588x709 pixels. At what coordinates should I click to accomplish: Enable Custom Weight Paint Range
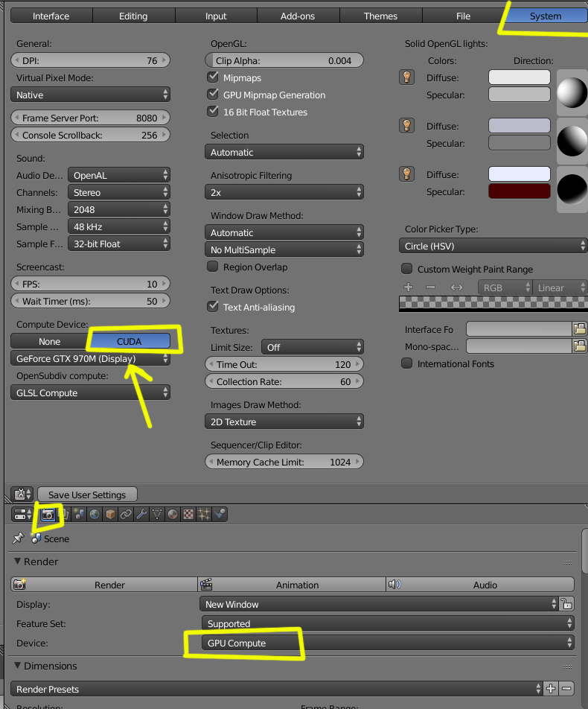(x=407, y=269)
